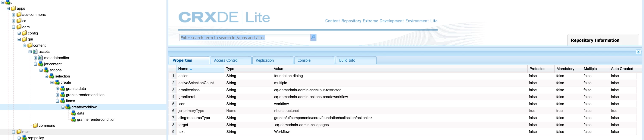Sort by the Mandatory column header
This screenshot has height=140, width=644.
[x=568, y=69]
